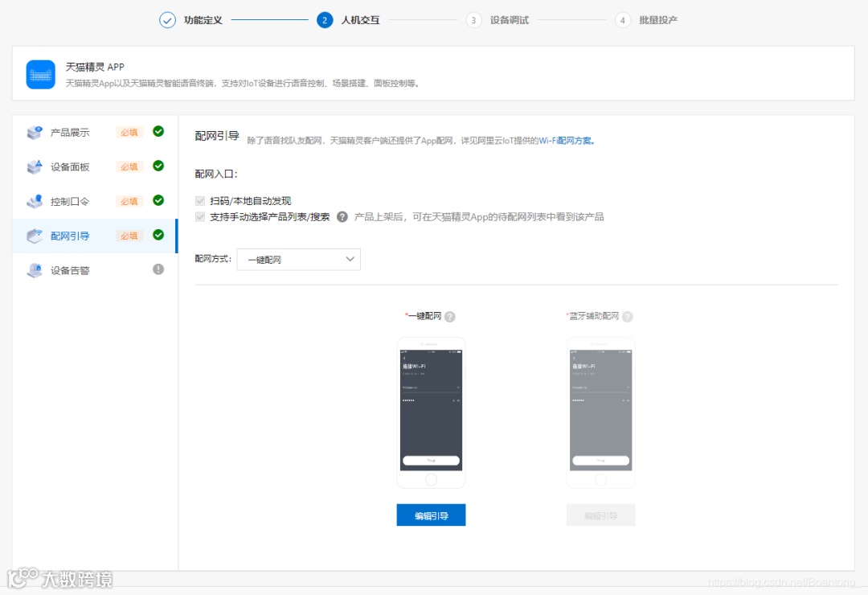
Task: Select the 控制口令 menu item
Action: coord(94,201)
